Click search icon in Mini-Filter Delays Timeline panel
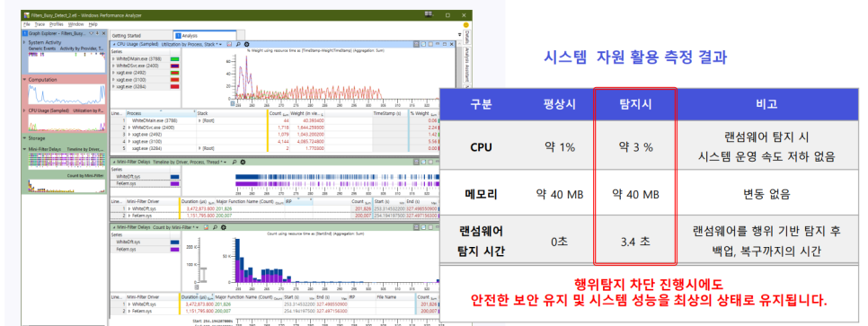 pyautogui.click(x=235, y=163)
